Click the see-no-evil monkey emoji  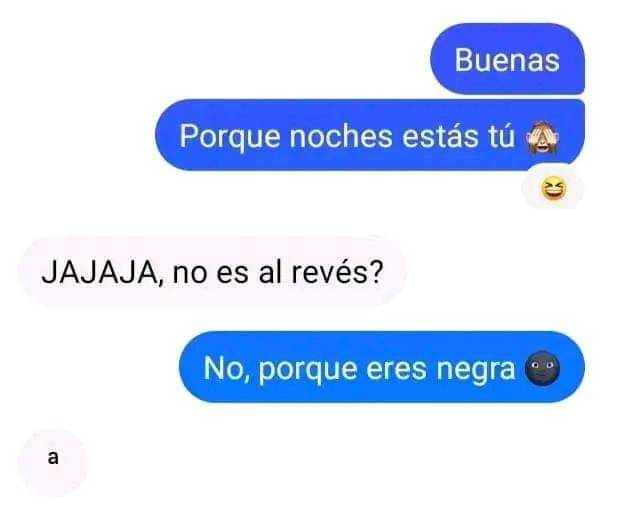pos(542,138)
